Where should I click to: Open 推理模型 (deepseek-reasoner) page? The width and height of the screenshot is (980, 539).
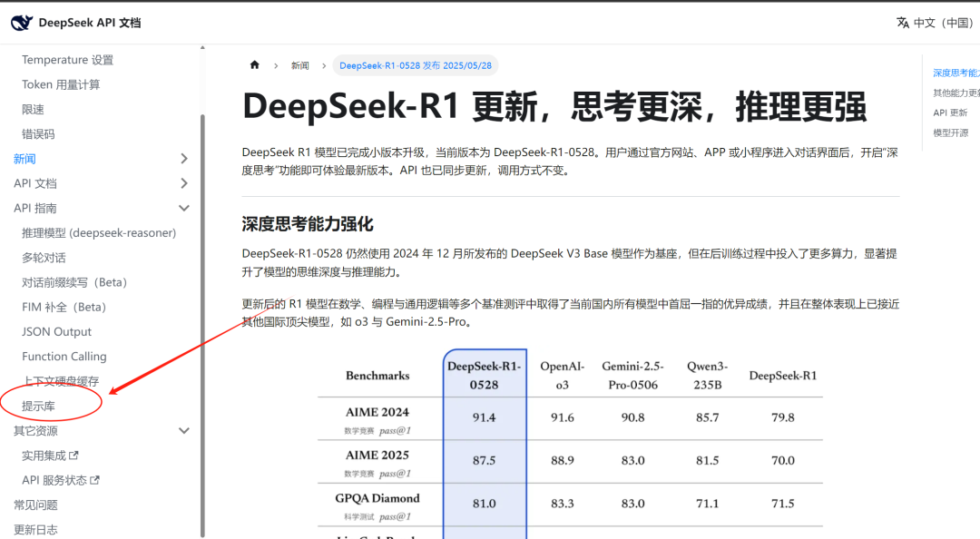click(99, 232)
